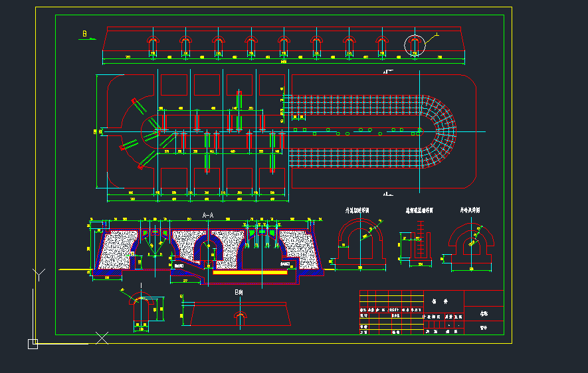Click the title block table at bottom right
The width and height of the screenshot is (588, 373).
[431, 313]
